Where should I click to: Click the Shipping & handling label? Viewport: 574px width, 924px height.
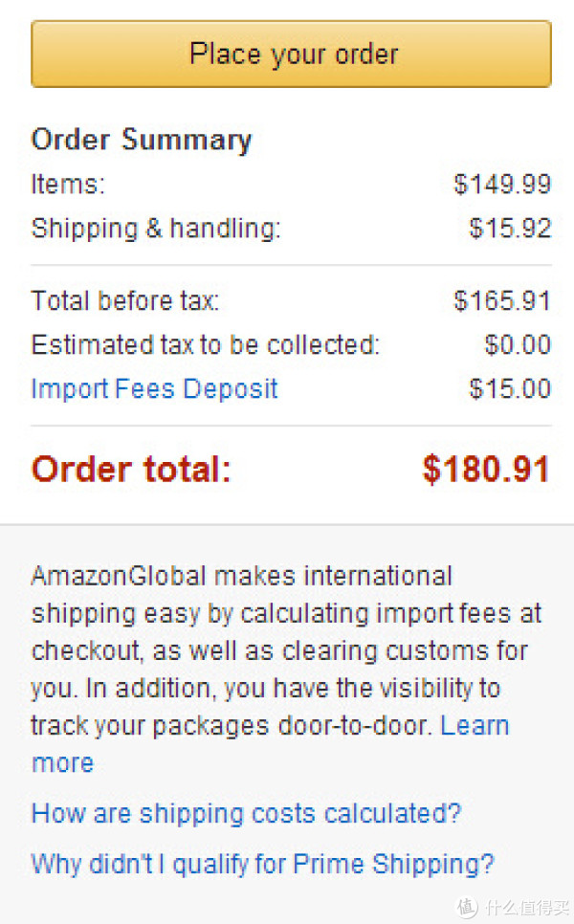click(156, 229)
